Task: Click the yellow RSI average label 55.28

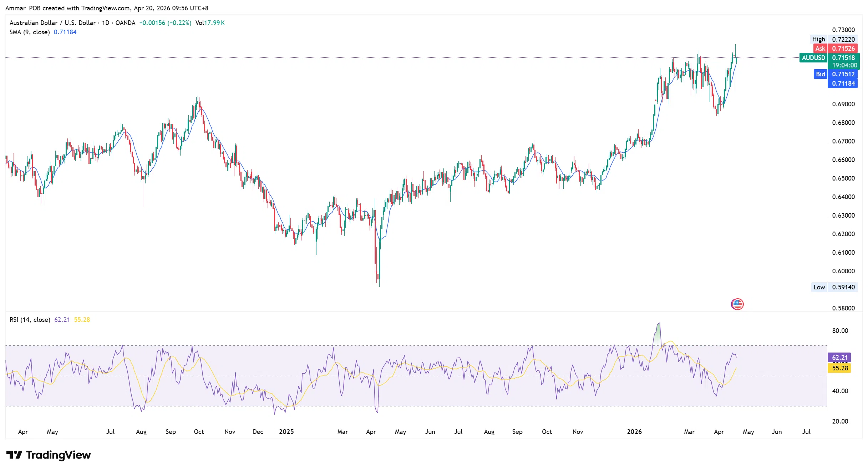Action: 839,368
